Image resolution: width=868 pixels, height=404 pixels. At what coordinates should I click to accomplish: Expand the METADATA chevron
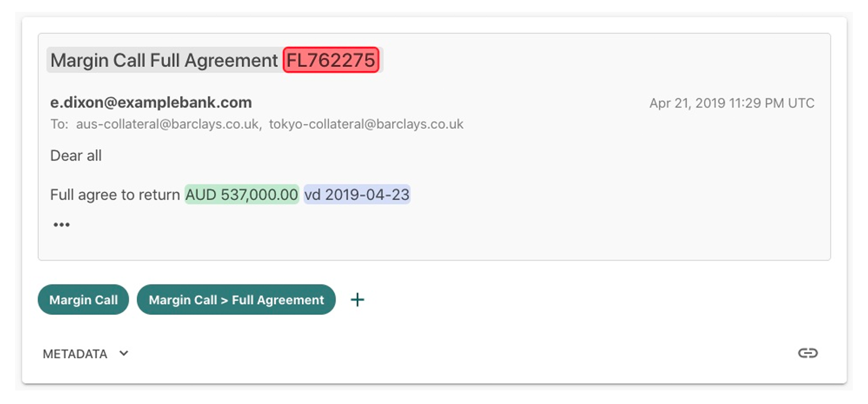(x=124, y=353)
